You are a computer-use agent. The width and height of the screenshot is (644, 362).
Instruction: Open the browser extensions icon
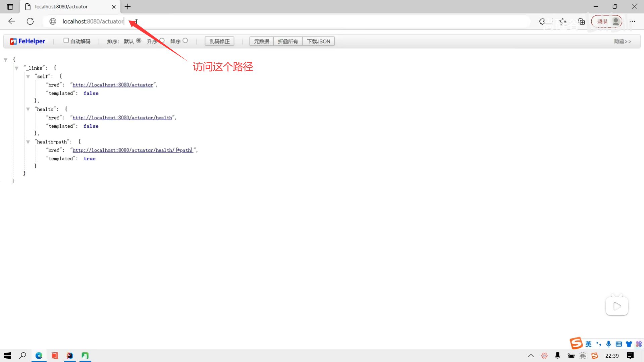(542, 21)
